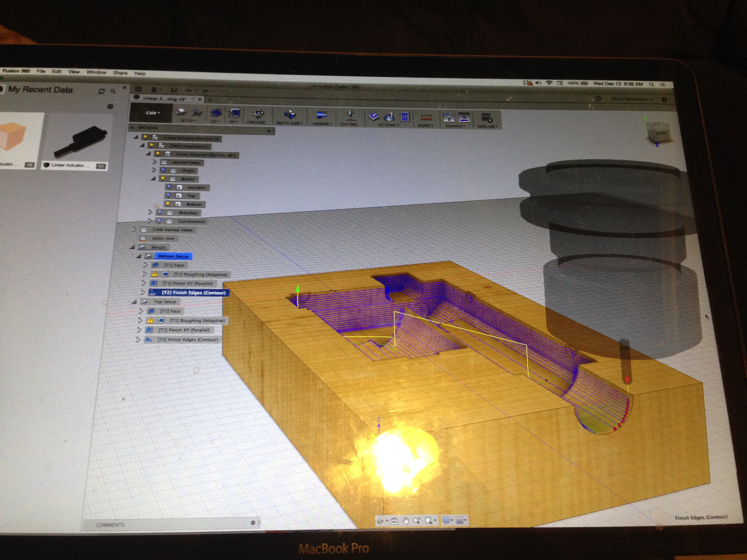This screenshot has width=747, height=560.
Task: Toggle visibility bulb of Actuator body
Action: (x=169, y=187)
